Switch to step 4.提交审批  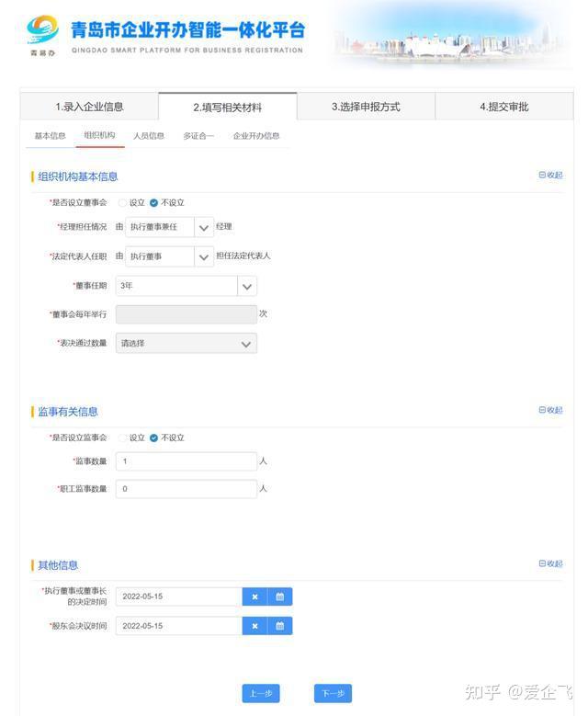[x=504, y=107]
